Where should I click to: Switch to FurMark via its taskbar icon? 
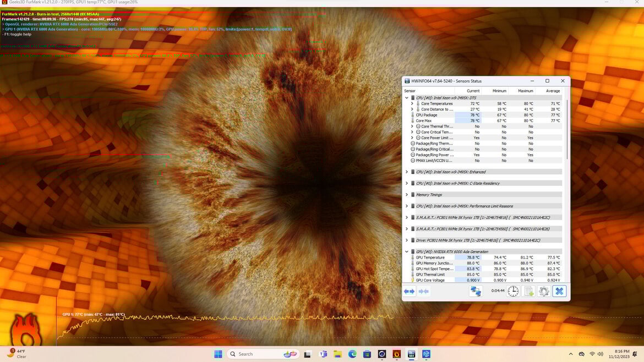(x=396, y=354)
